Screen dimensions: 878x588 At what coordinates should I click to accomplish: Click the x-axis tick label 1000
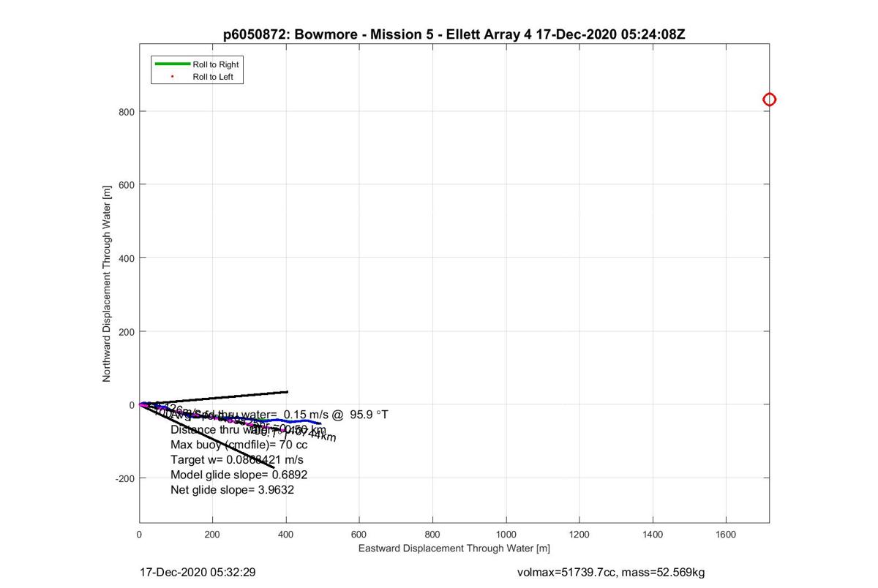(506, 534)
